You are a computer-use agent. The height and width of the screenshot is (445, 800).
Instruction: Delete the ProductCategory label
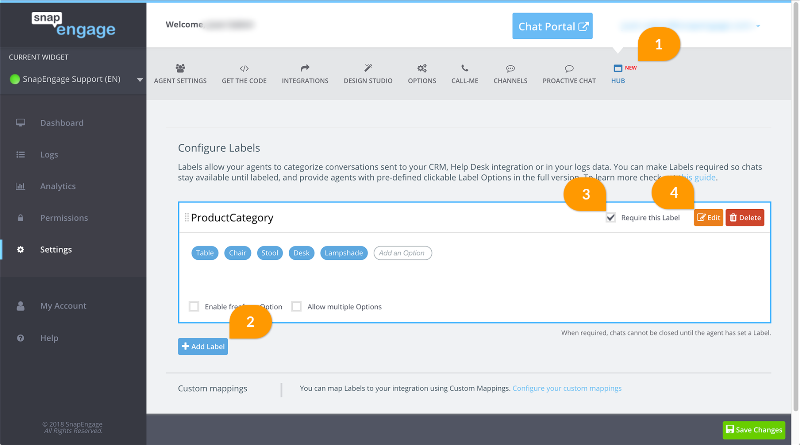(745, 217)
